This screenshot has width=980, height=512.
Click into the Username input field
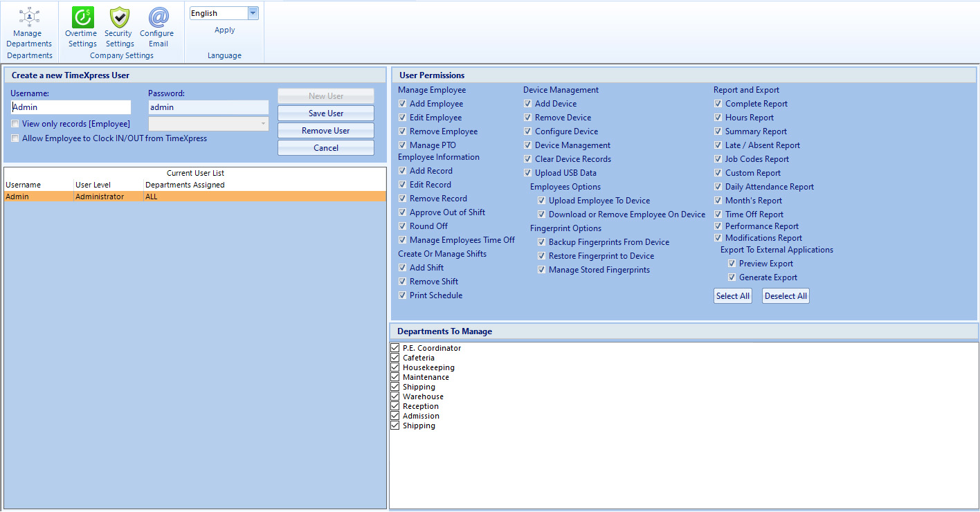pos(71,107)
